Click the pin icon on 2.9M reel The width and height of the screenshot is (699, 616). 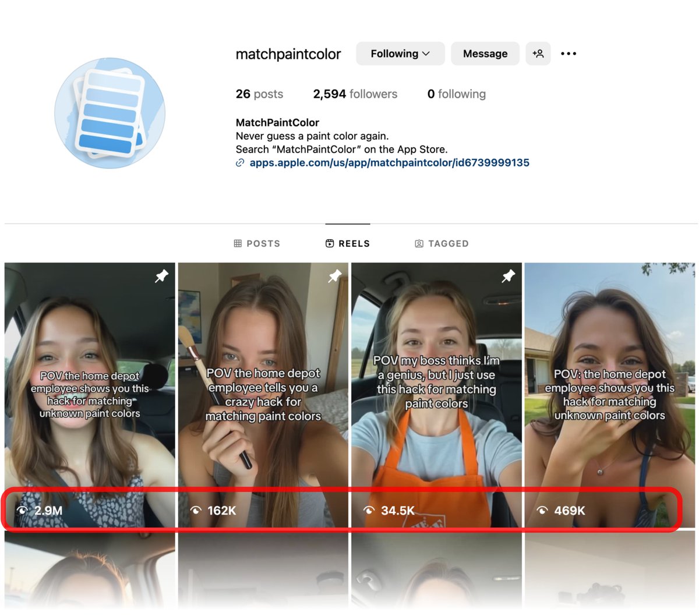[161, 276]
